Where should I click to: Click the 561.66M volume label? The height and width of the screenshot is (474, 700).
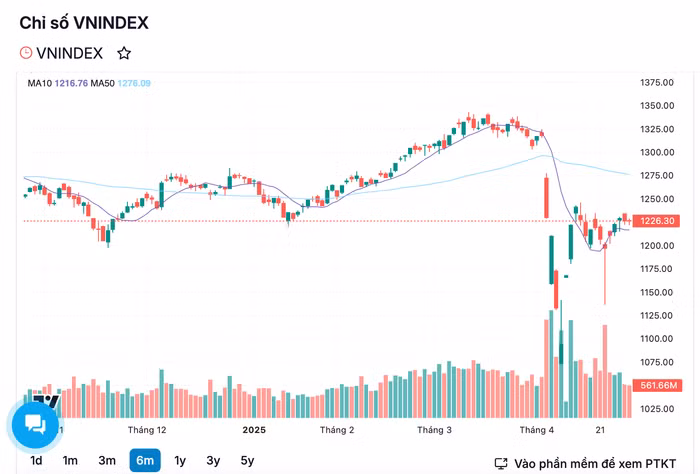[660, 386]
